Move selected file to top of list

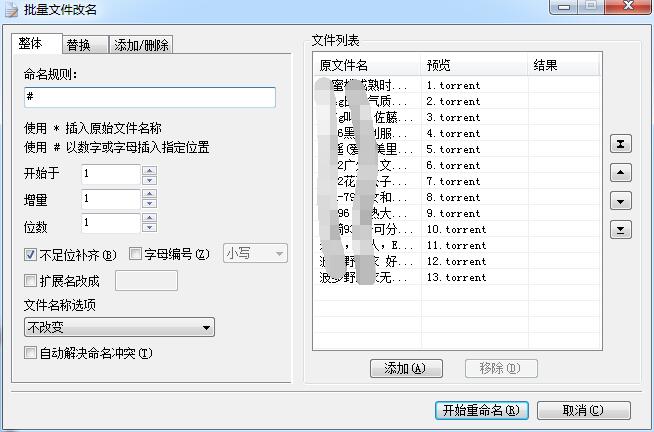coord(620,145)
